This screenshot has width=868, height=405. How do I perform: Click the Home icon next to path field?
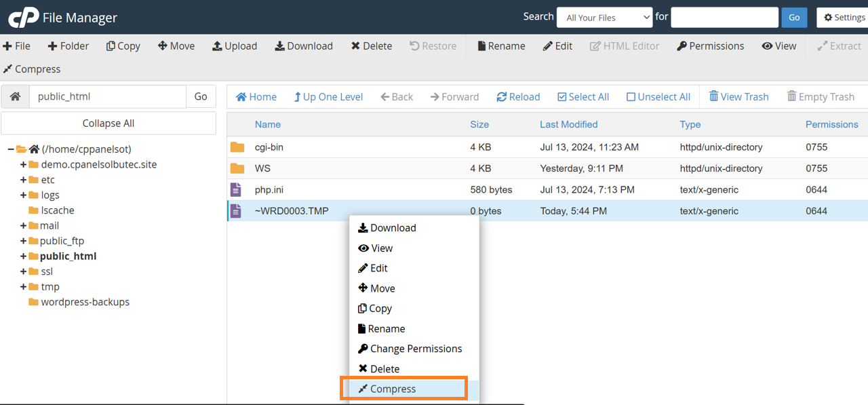pyautogui.click(x=15, y=96)
